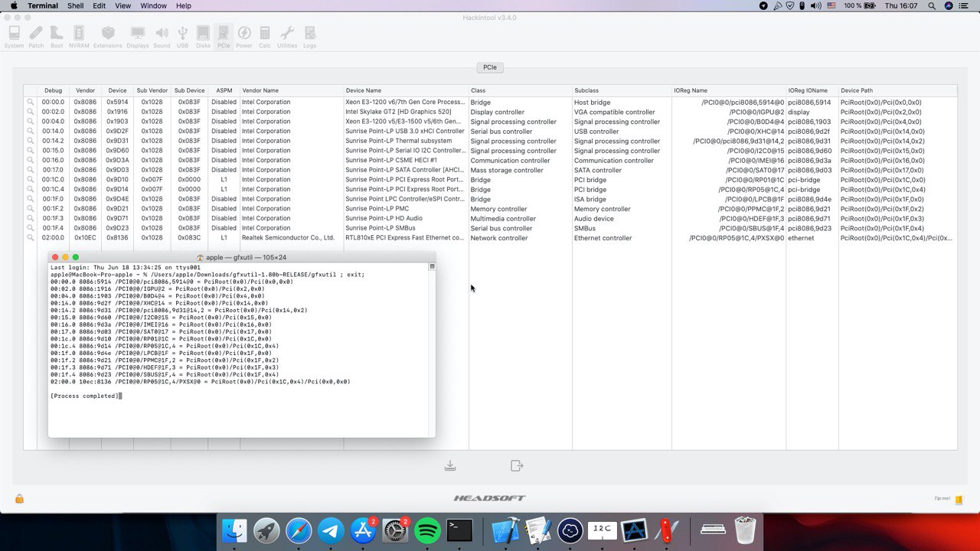The width and height of the screenshot is (980, 551).
Task: Open the Terminal menu
Action: pos(43,5)
